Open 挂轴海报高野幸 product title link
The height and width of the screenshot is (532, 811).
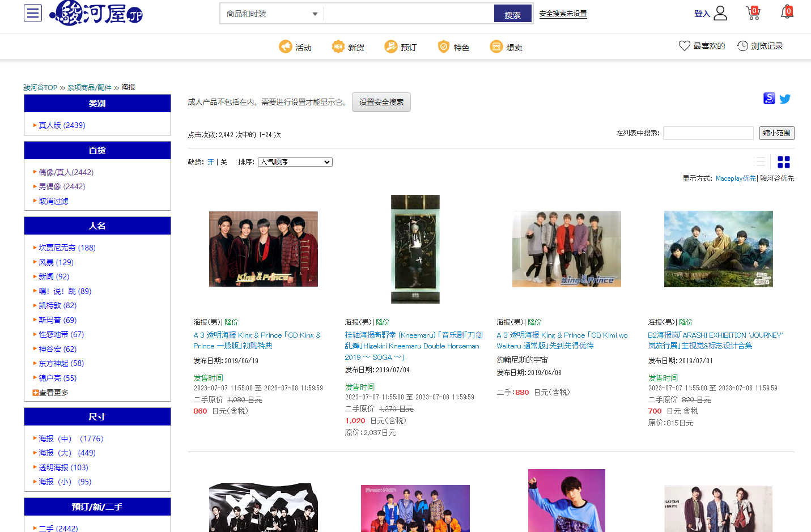tap(414, 346)
